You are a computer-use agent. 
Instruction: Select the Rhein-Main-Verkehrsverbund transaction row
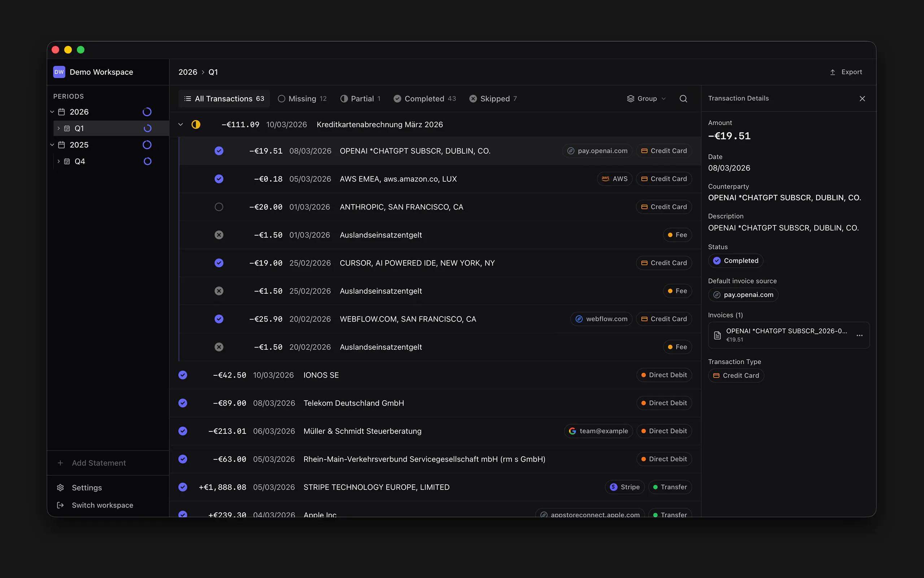pos(435,459)
